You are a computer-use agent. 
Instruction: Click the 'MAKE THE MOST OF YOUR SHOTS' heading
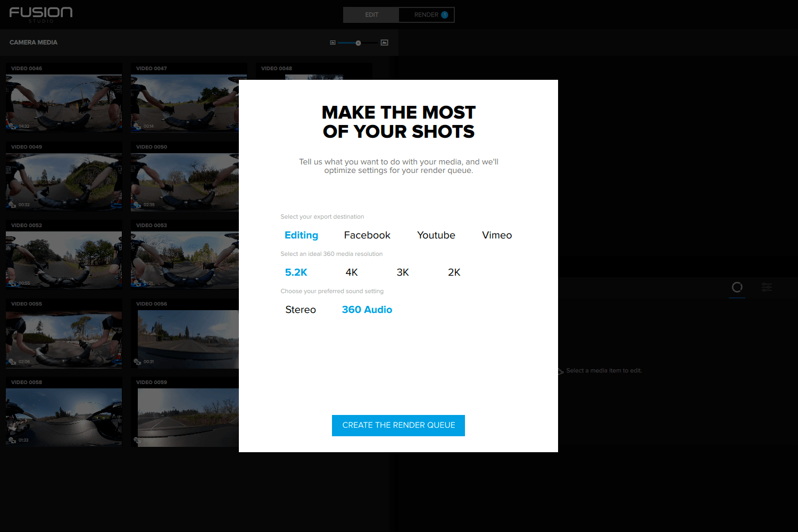(x=398, y=122)
